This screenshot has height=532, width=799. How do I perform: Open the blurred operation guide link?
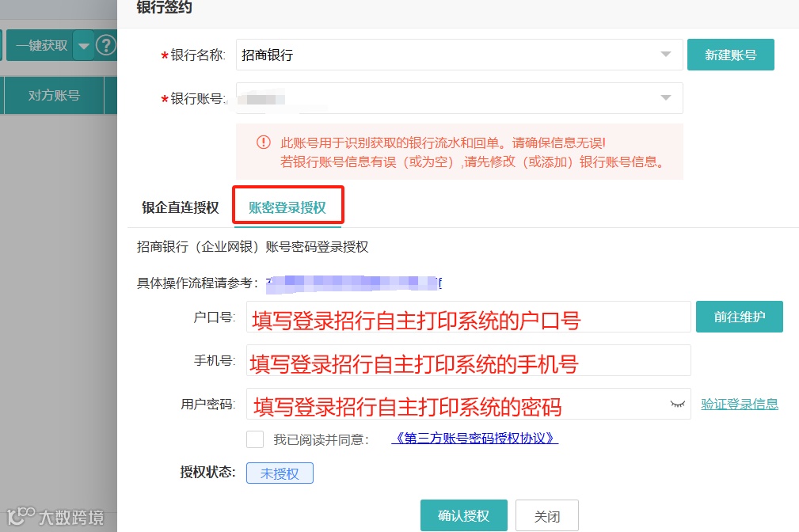click(x=354, y=283)
